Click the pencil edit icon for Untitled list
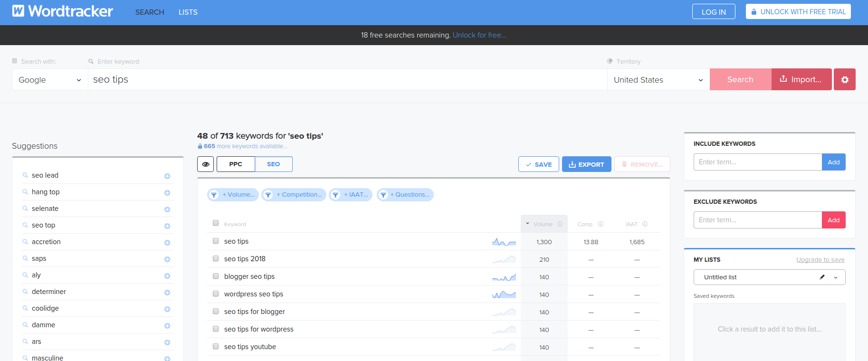This screenshot has height=361, width=868. 822,277
